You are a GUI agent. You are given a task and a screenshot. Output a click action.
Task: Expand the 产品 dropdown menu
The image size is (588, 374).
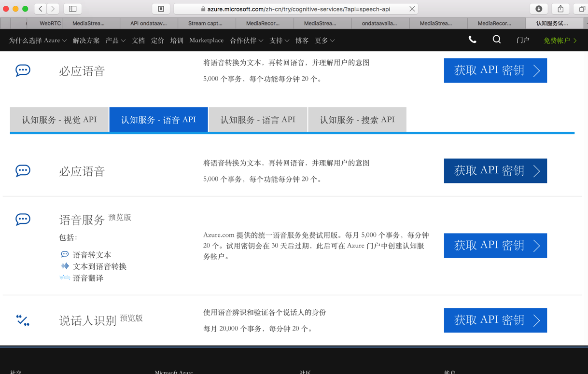(x=116, y=41)
